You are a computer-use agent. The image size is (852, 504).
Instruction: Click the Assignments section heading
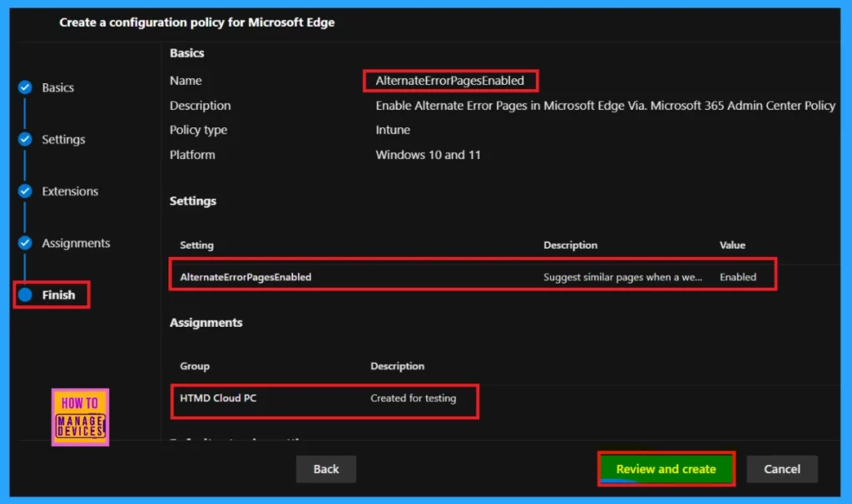click(x=206, y=323)
